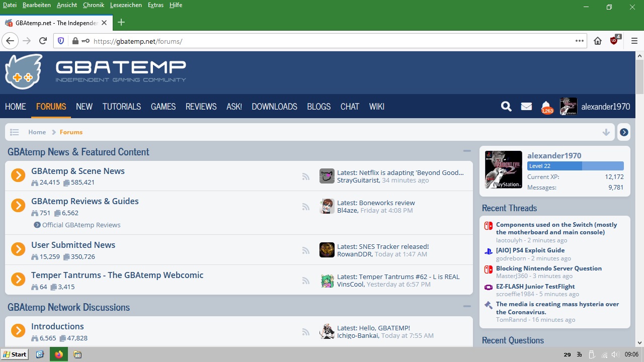Open the Hilfe menu
This screenshot has width=644, height=362.
176,5
